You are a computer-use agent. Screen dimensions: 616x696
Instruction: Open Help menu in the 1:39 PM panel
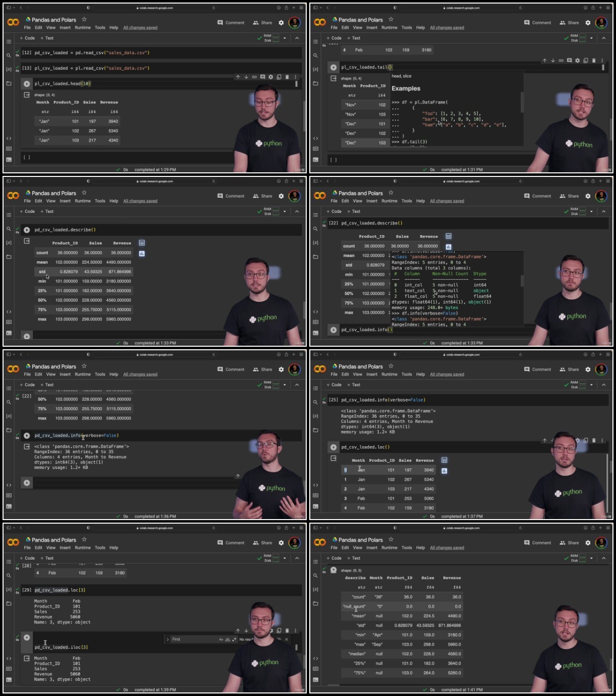tap(114, 548)
